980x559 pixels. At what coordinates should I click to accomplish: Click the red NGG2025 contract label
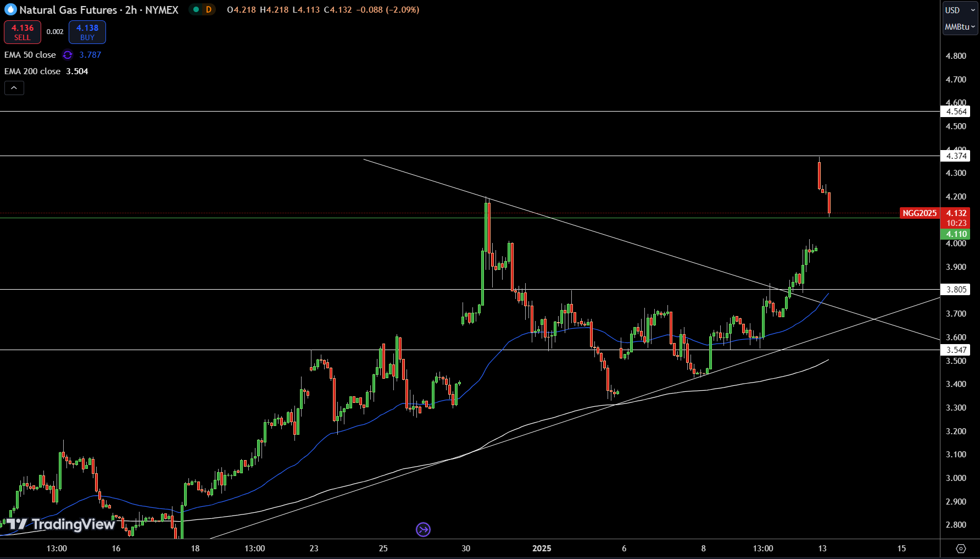tap(920, 213)
